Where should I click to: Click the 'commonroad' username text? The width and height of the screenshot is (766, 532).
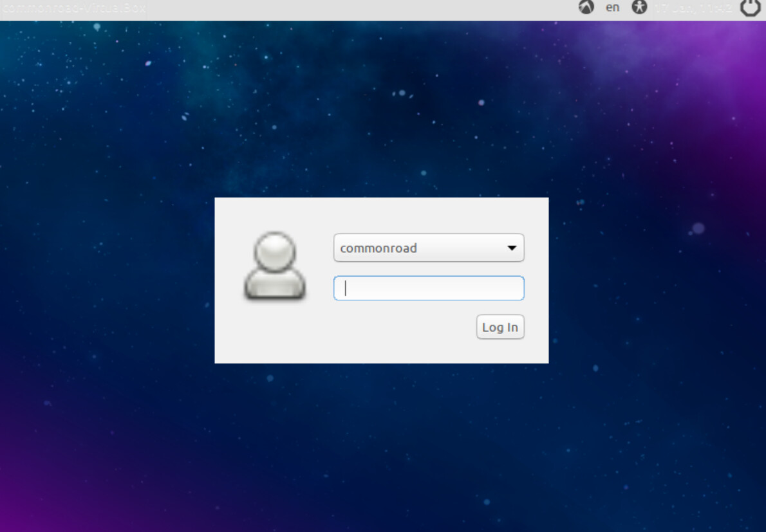click(x=378, y=248)
